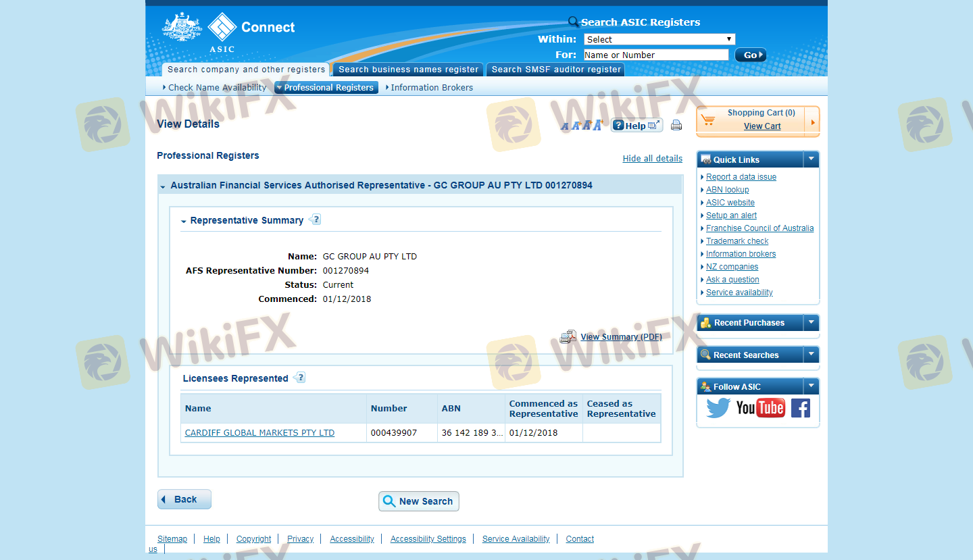This screenshot has width=973, height=560.
Task: Click the shopping cart icon
Action: pyautogui.click(x=708, y=120)
